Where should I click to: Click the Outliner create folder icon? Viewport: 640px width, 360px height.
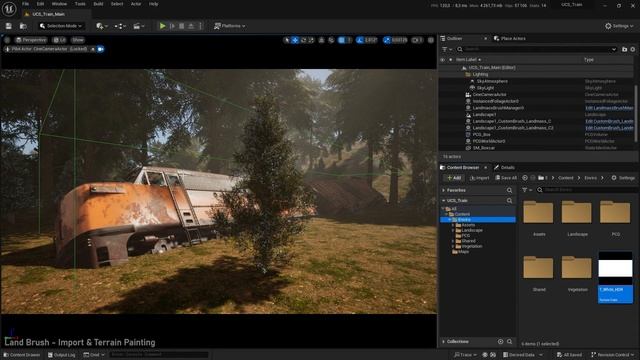pyautogui.click(x=624, y=49)
